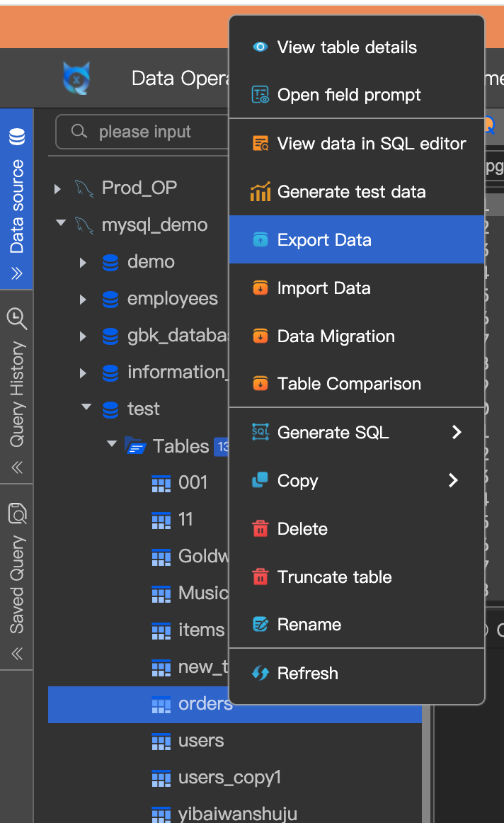Select the users table
504x823 pixels.
[201, 741]
